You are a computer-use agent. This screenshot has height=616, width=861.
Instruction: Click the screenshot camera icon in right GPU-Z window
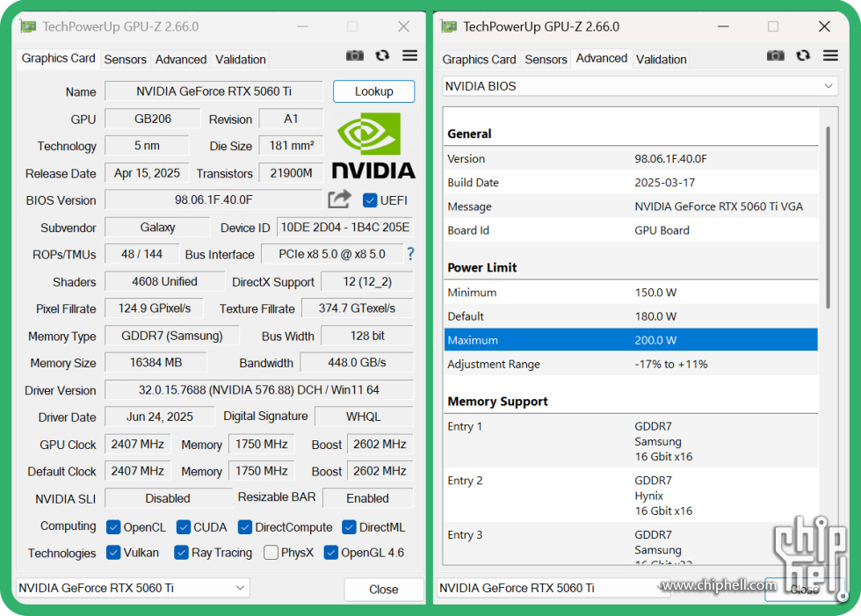click(775, 55)
